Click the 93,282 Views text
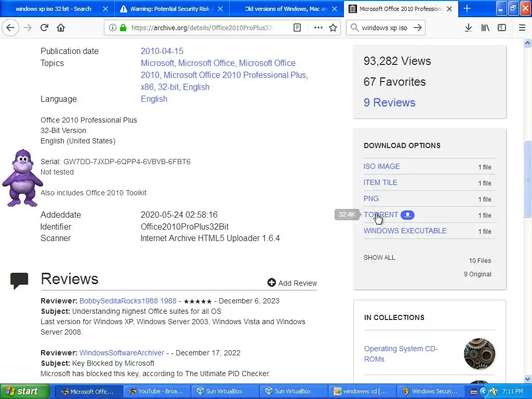Screen dimensions: 532x399 397,61
